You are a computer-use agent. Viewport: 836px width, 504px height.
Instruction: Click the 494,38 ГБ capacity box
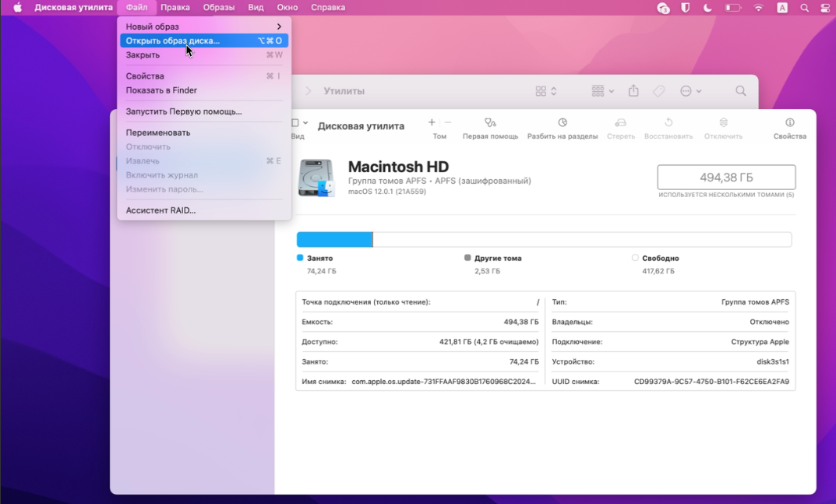tap(726, 177)
